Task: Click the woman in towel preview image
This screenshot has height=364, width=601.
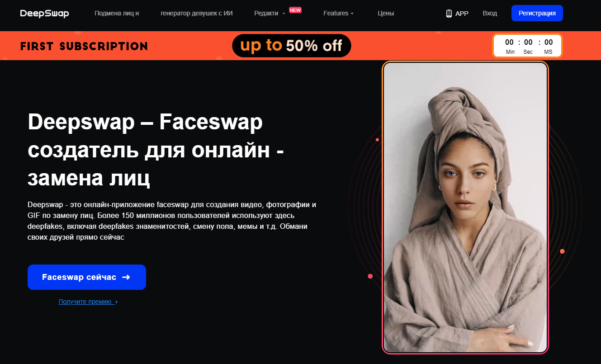Action: tap(465, 208)
